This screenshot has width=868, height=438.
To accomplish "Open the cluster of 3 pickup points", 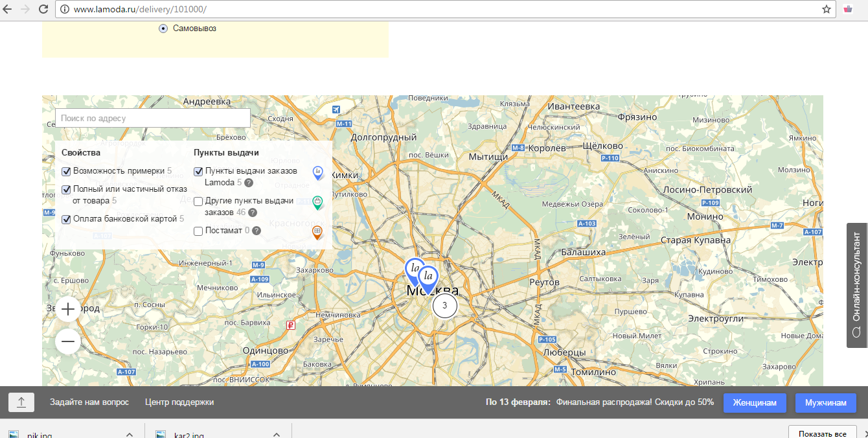I will tap(444, 305).
